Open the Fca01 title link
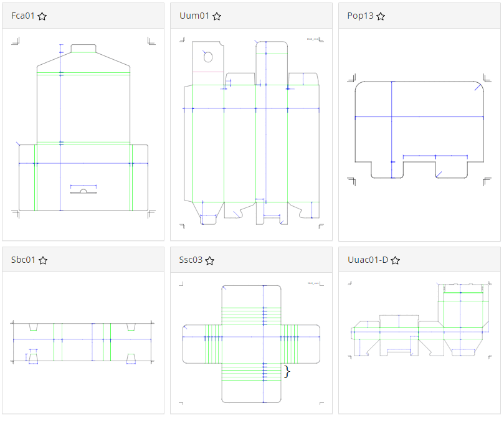The width and height of the screenshot is (504, 421). 23,16
